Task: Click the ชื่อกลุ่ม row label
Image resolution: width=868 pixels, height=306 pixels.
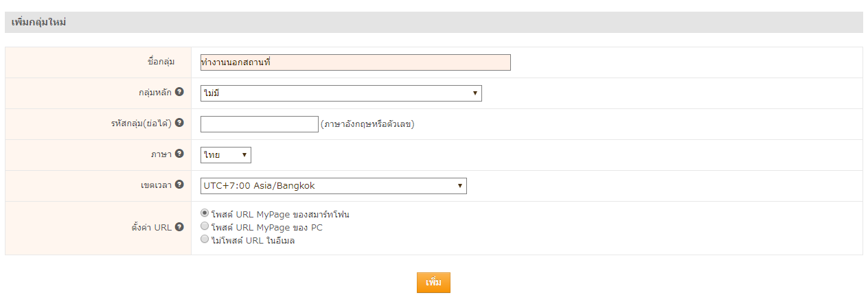Action: point(161,62)
